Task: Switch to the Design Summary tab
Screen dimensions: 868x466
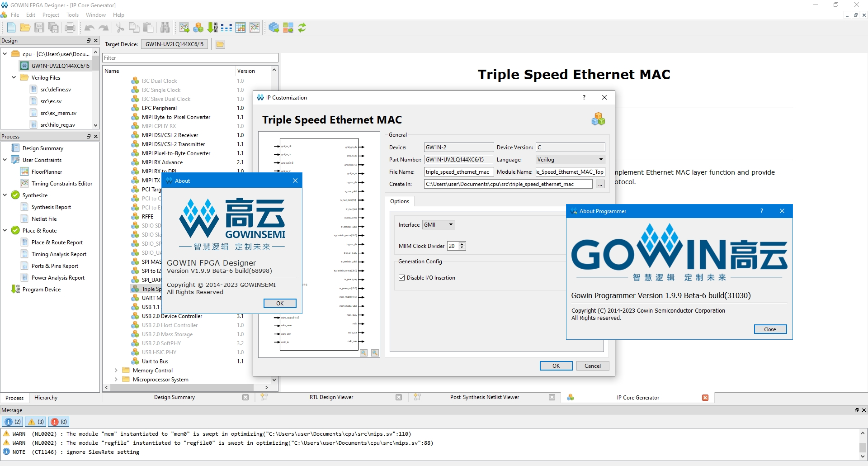Action: click(175, 397)
